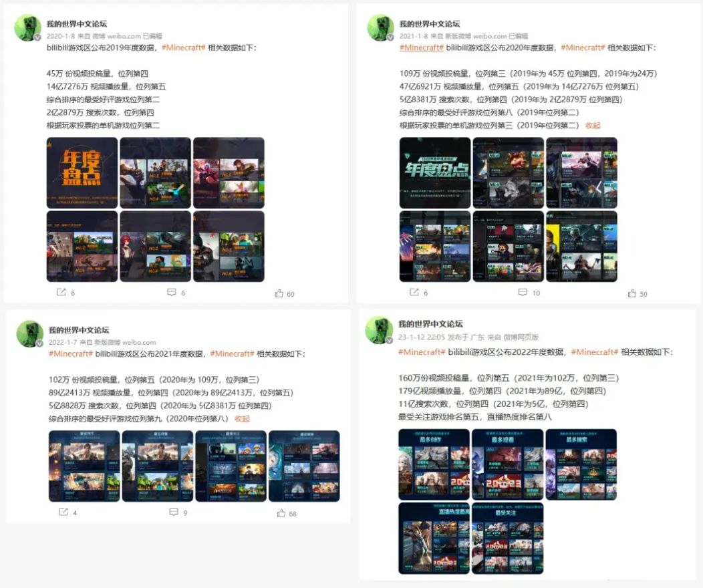Like the 2020-1-8 post with 60 likes
This screenshot has height=588, width=703.
tap(279, 293)
